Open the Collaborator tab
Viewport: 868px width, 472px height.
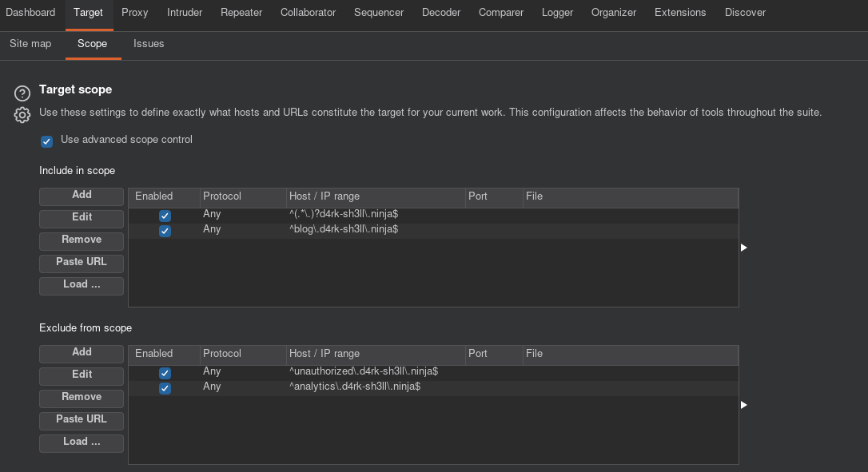(308, 12)
